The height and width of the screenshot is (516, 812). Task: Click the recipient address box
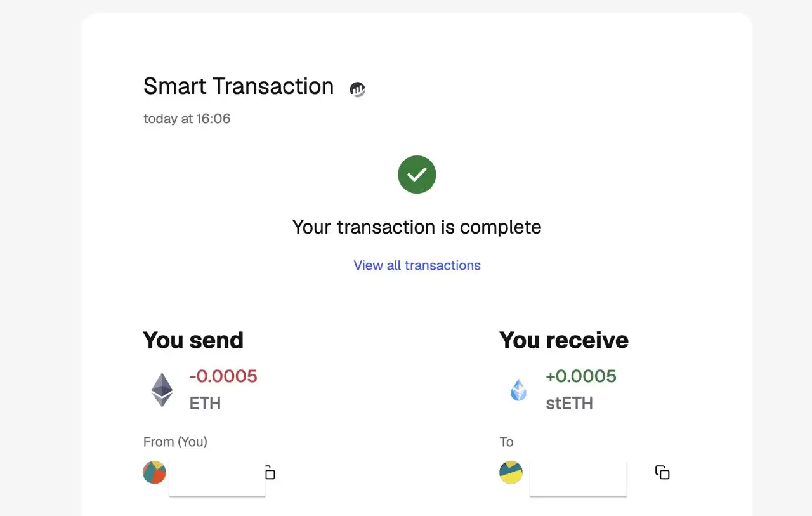[578, 479]
